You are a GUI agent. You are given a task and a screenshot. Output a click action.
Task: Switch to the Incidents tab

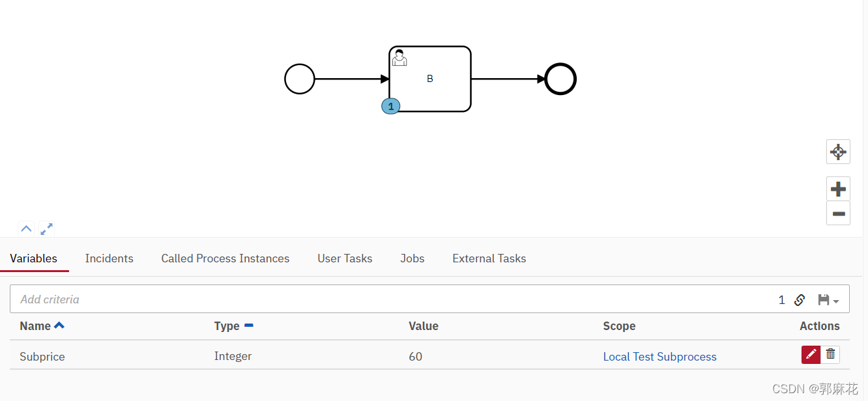[109, 258]
